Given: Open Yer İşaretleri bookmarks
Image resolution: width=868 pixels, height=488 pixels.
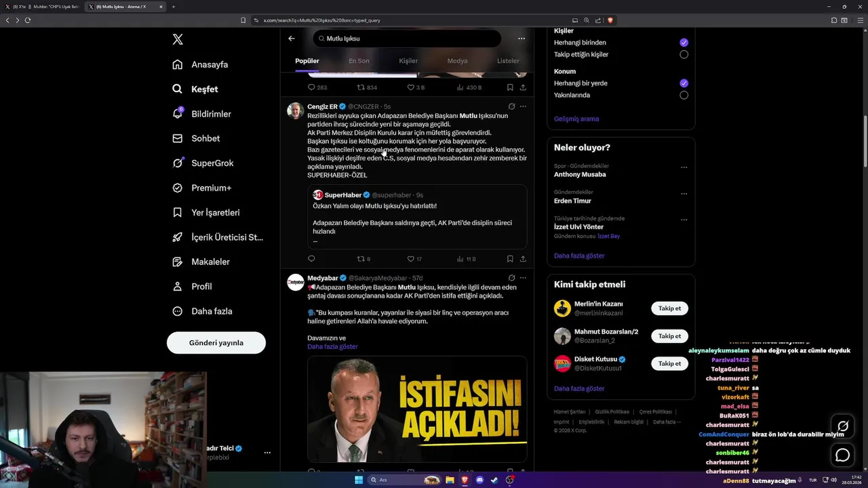Looking at the screenshot, I should 206,212.
